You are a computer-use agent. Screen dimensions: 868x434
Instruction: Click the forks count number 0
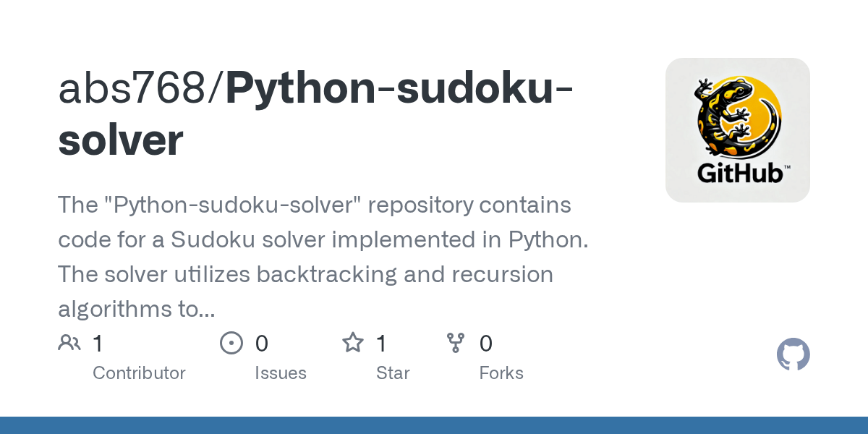click(x=485, y=343)
